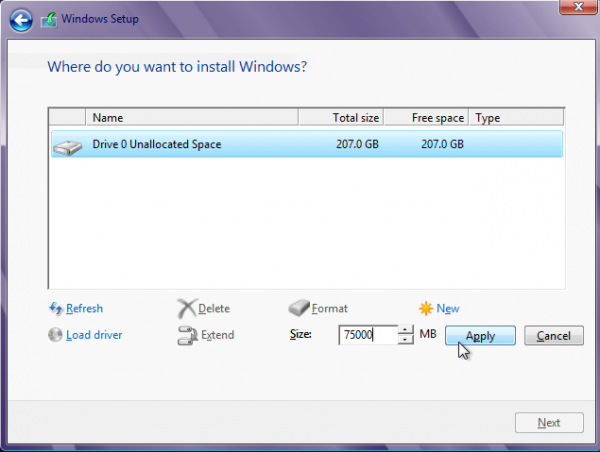Select the New partition link

pyautogui.click(x=448, y=308)
